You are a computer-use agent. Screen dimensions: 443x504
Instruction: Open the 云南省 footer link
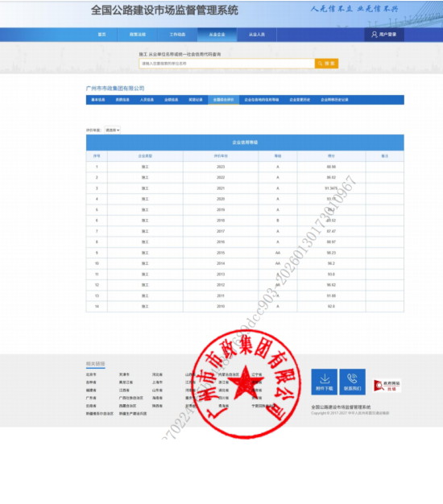pos(91,406)
